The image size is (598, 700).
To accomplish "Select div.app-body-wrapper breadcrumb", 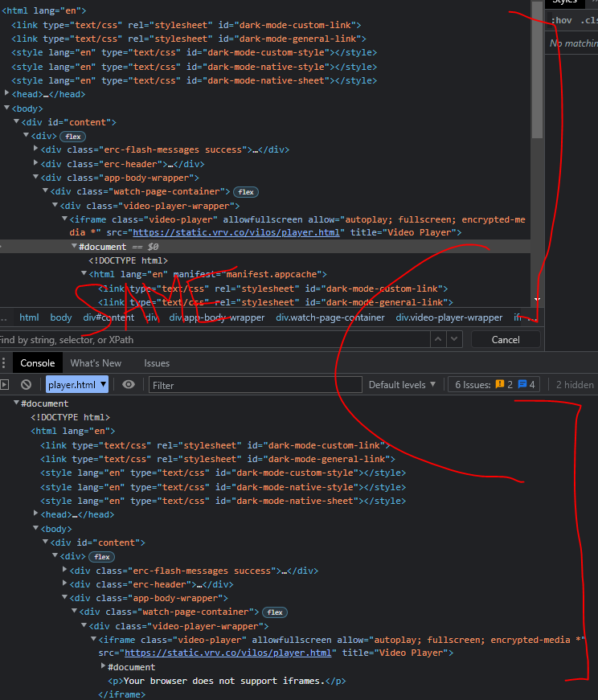I will click(216, 317).
